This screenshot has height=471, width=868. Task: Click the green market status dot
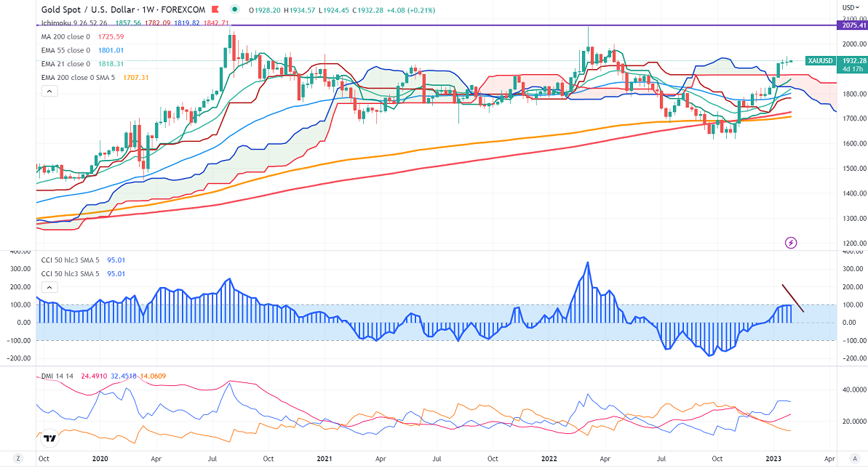[234, 10]
